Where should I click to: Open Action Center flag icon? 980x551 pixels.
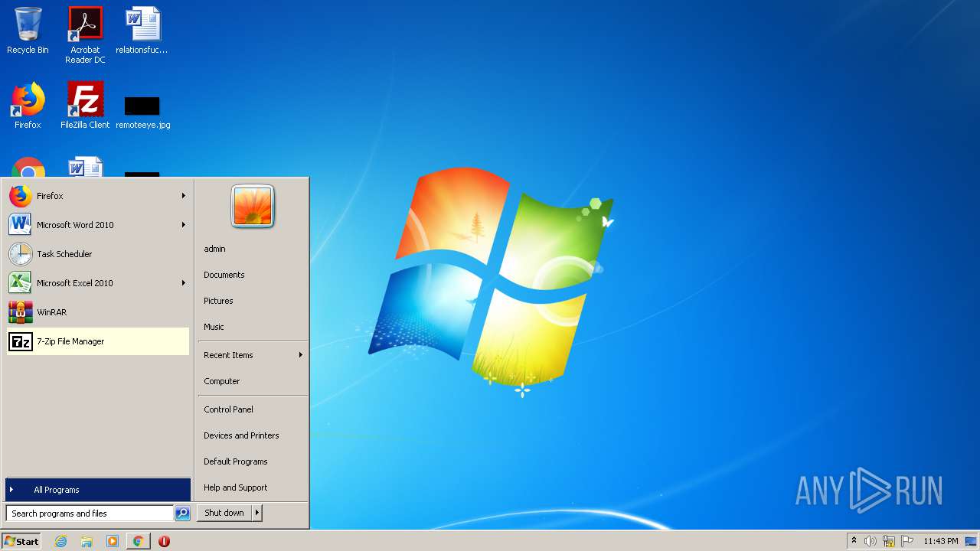(907, 541)
